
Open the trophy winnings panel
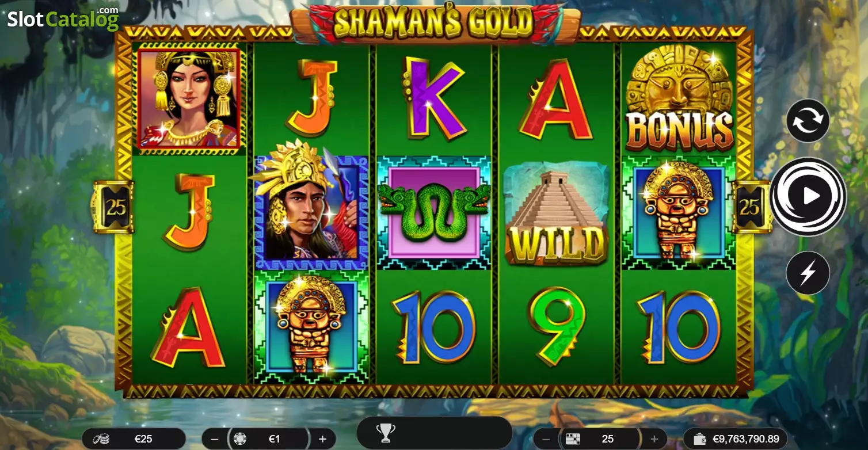point(384,432)
